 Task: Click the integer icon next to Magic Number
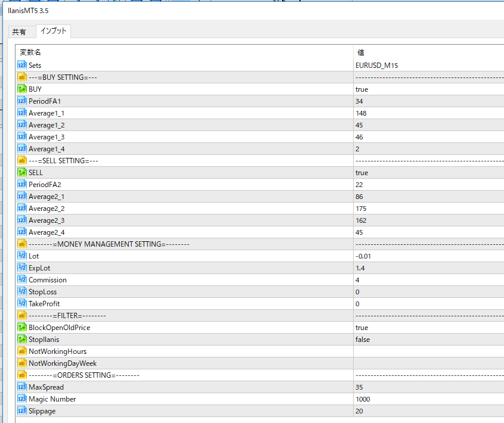pyautogui.click(x=22, y=399)
